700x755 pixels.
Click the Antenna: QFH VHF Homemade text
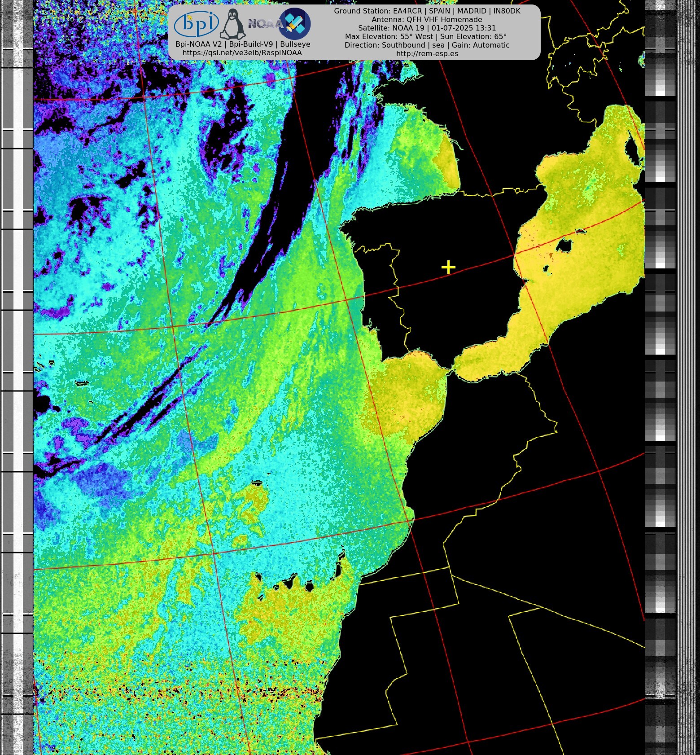point(427,19)
